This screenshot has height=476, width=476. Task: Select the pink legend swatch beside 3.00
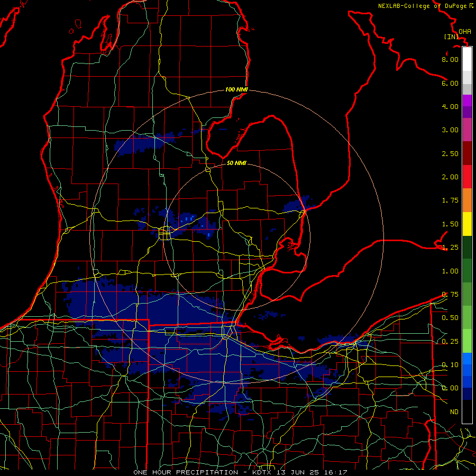coord(467,130)
